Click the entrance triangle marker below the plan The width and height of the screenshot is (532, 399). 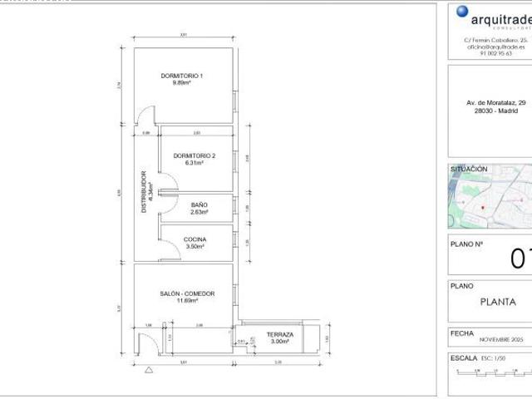click(x=148, y=368)
